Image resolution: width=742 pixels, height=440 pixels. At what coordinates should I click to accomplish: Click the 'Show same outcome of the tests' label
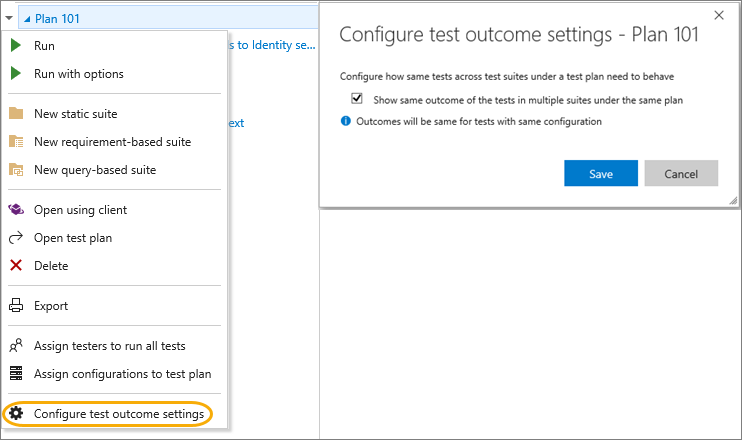point(528,100)
